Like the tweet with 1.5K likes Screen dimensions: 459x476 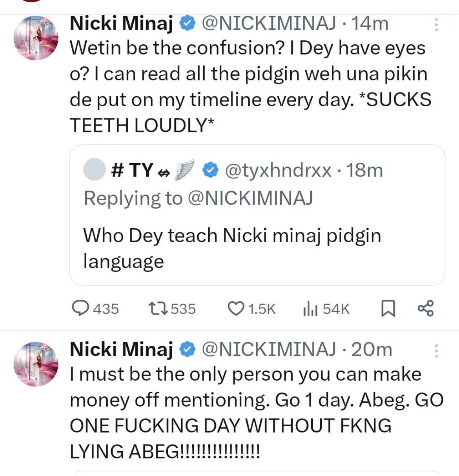pyautogui.click(x=236, y=309)
